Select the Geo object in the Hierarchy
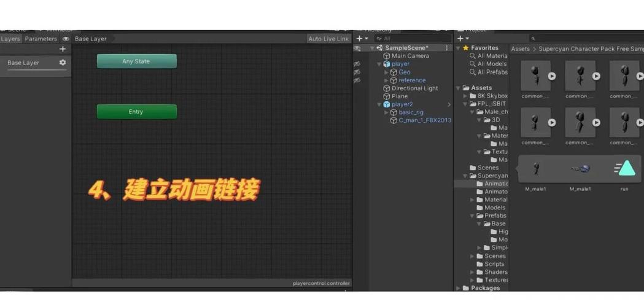The image size is (644, 307). 404,72
